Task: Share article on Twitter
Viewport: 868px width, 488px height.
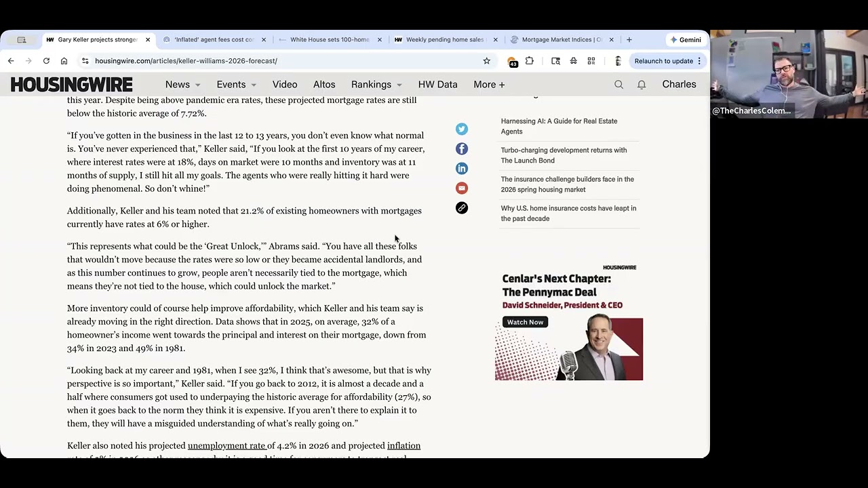Action: click(x=462, y=129)
